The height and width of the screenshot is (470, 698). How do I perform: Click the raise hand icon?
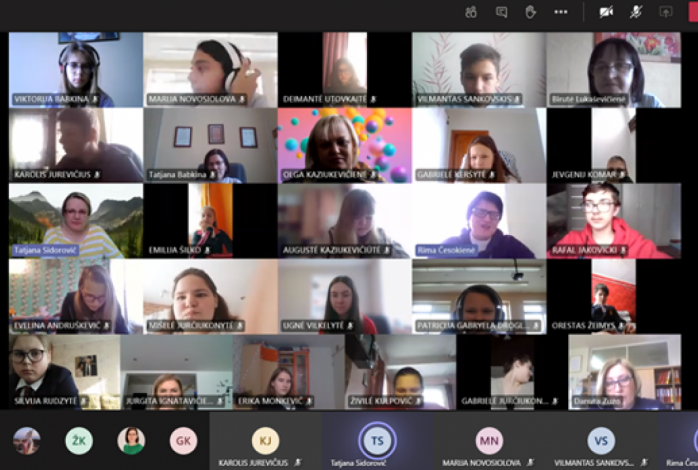pos(531,12)
